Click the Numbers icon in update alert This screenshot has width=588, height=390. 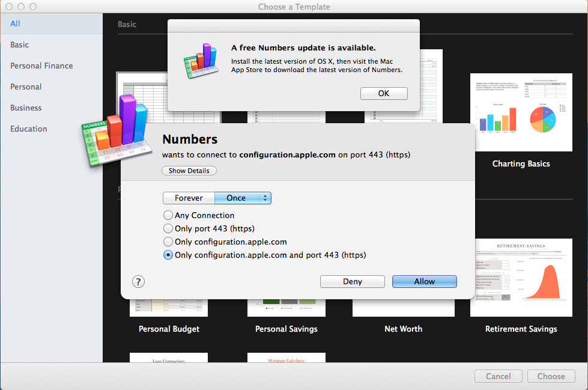[201, 61]
